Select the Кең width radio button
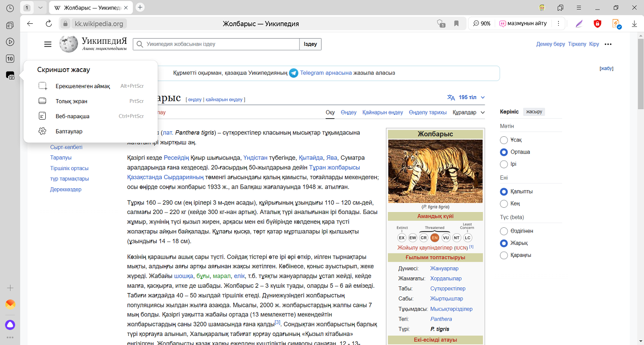 tap(504, 203)
